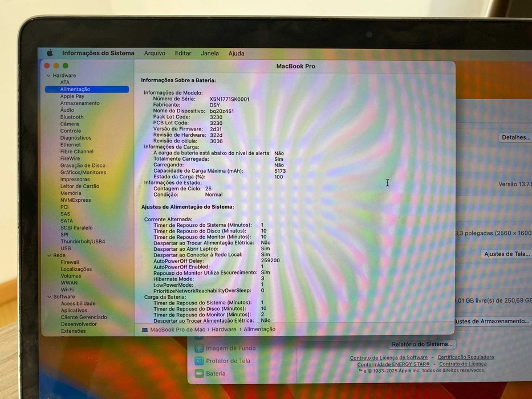
Task: Click the Relatório do Sistema button
Action: tap(423, 344)
